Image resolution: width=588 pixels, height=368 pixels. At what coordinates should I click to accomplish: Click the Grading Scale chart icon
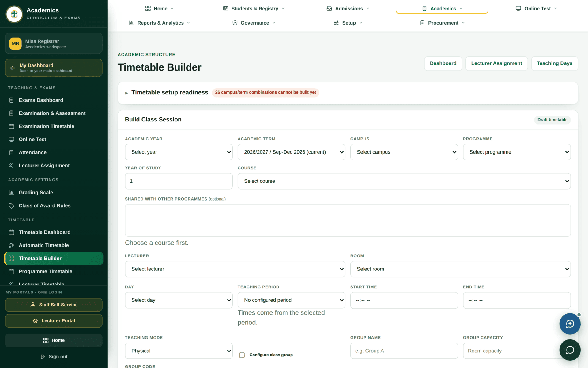(x=11, y=193)
